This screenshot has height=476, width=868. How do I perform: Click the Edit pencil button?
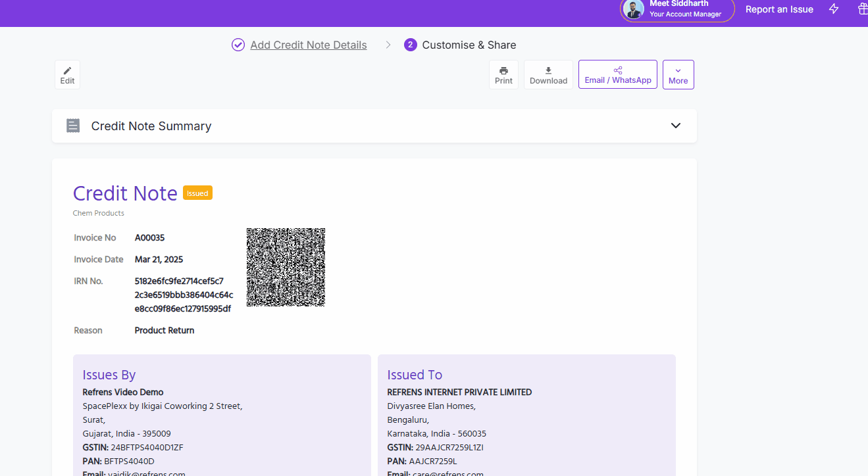point(67,75)
